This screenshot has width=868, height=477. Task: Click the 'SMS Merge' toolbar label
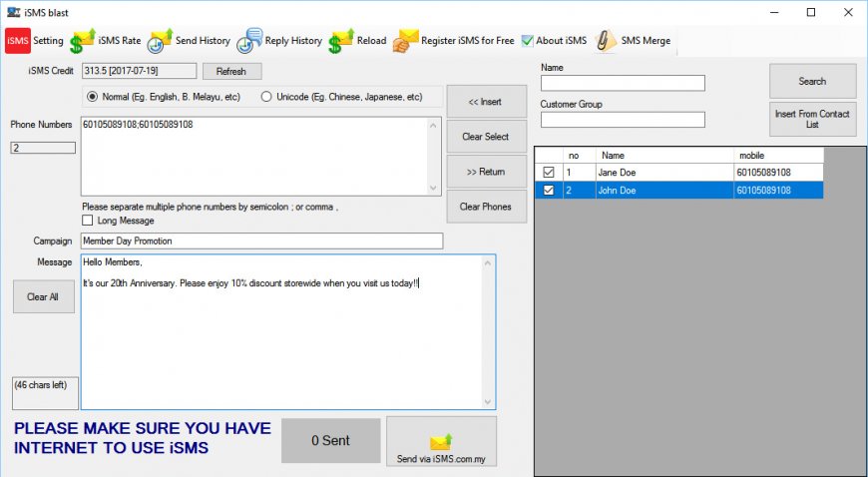click(x=646, y=41)
